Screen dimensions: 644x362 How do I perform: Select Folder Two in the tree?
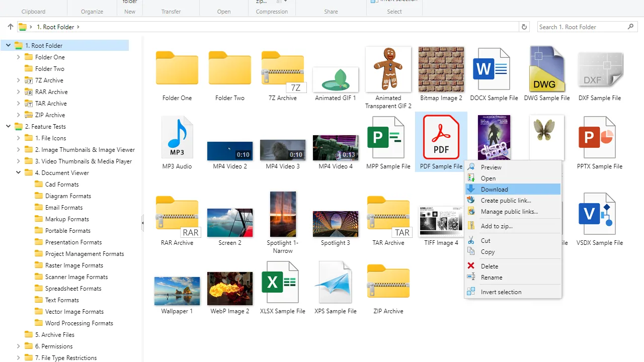tap(50, 68)
